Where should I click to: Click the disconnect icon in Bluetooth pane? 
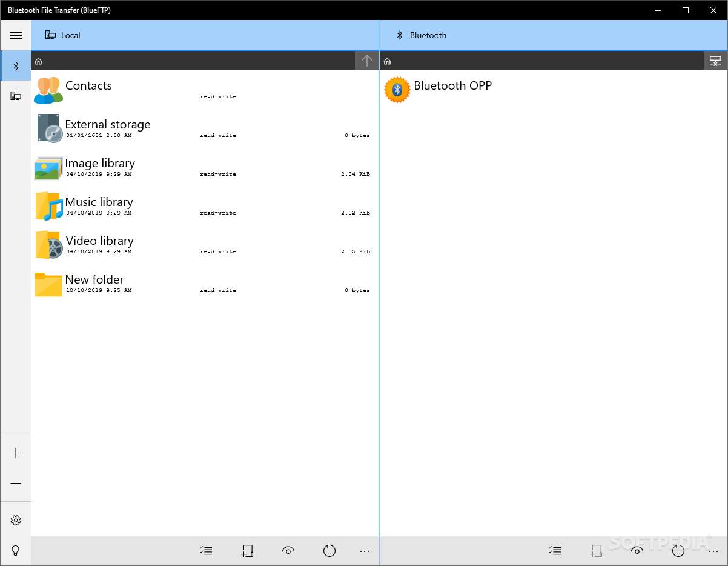coord(715,61)
